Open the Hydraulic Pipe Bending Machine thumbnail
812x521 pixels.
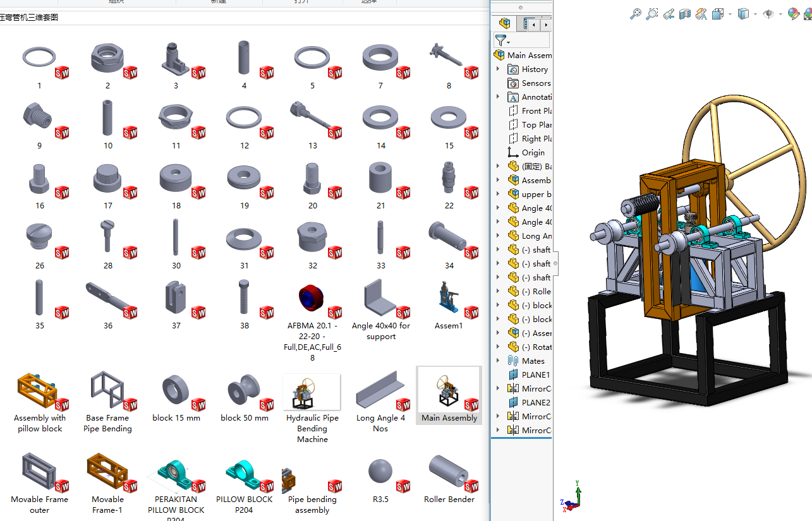pos(312,392)
